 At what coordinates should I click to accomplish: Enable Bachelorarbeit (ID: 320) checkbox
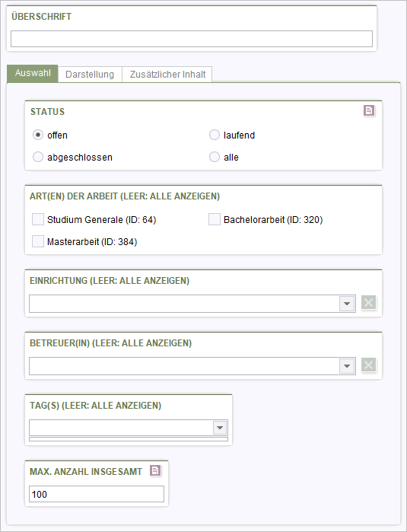pos(215,219)
